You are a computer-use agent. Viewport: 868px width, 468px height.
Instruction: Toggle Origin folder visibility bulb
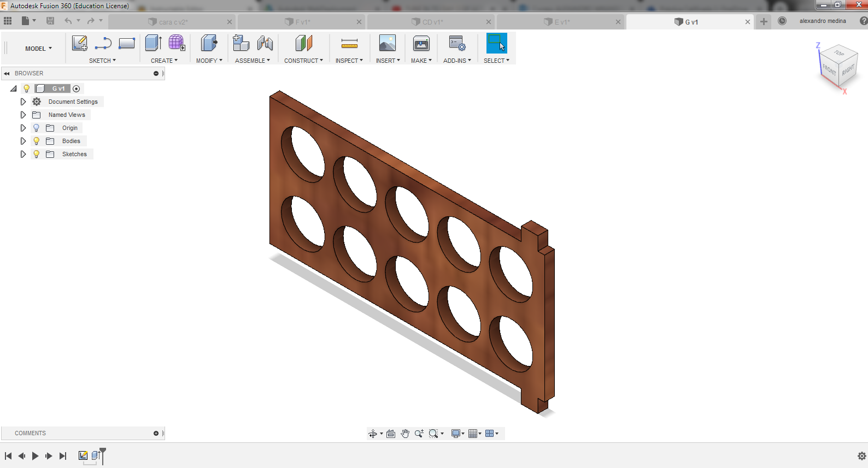(37, 128)
